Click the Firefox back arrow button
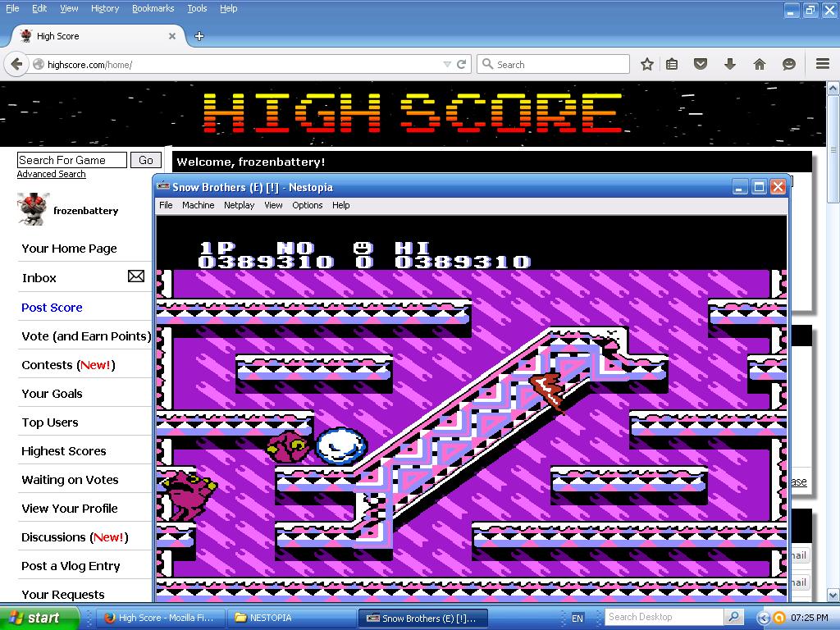This screenshot has width=840, height=630. pos(16,64)
